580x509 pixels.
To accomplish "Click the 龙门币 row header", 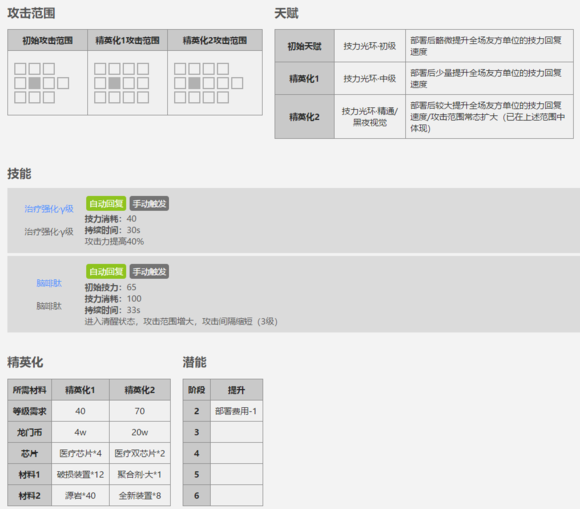I will [x=30, y=432].
